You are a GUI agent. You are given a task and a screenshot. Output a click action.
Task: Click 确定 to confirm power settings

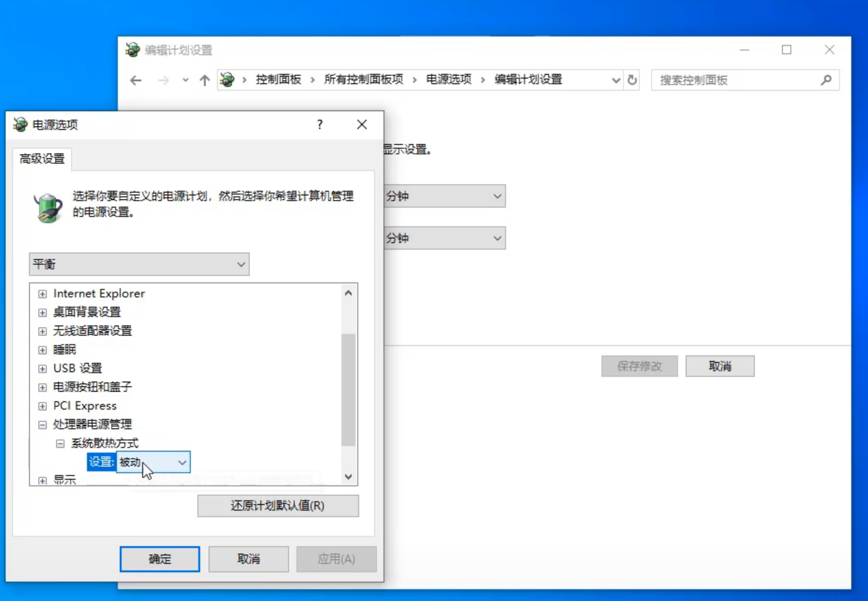point(160,559)
